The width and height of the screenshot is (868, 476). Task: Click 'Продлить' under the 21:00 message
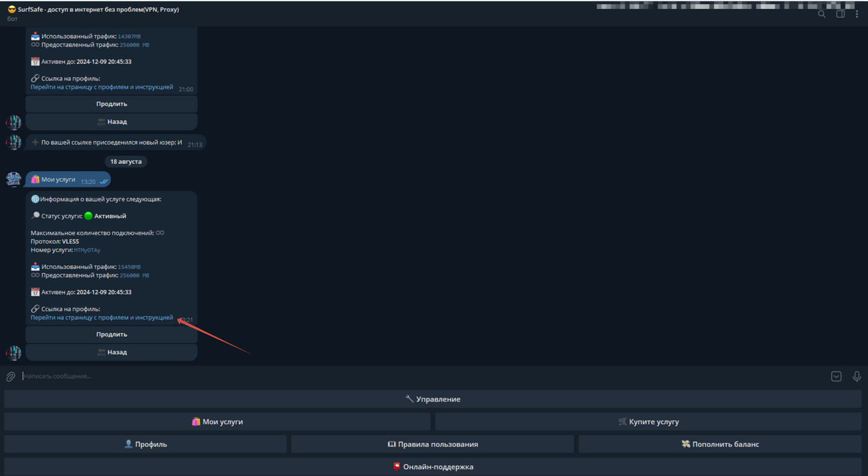point(112,104)
